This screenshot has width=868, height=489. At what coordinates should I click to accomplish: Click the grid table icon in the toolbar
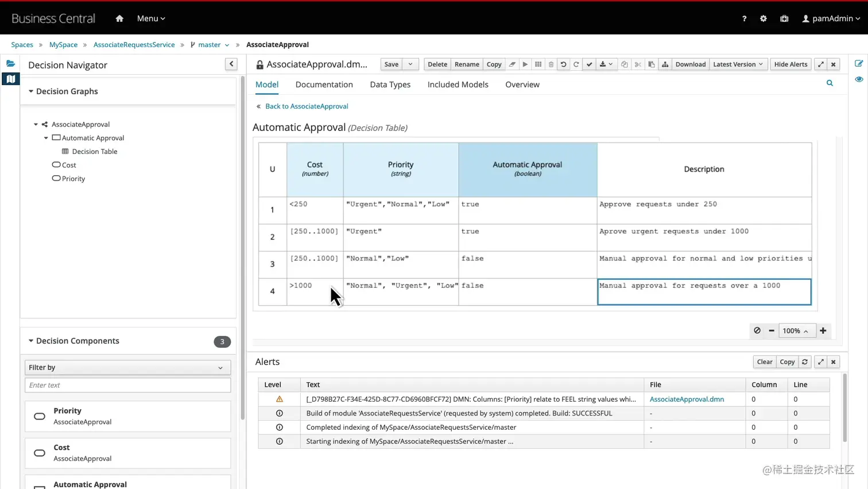pos(538,64)
